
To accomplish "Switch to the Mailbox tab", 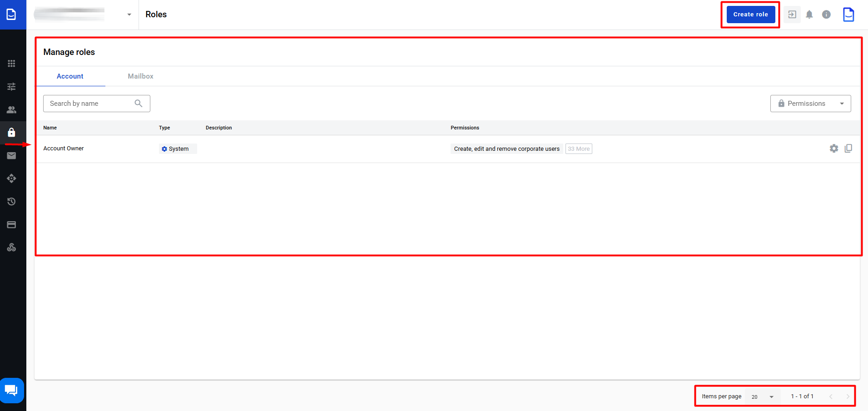I will point(140,76).
